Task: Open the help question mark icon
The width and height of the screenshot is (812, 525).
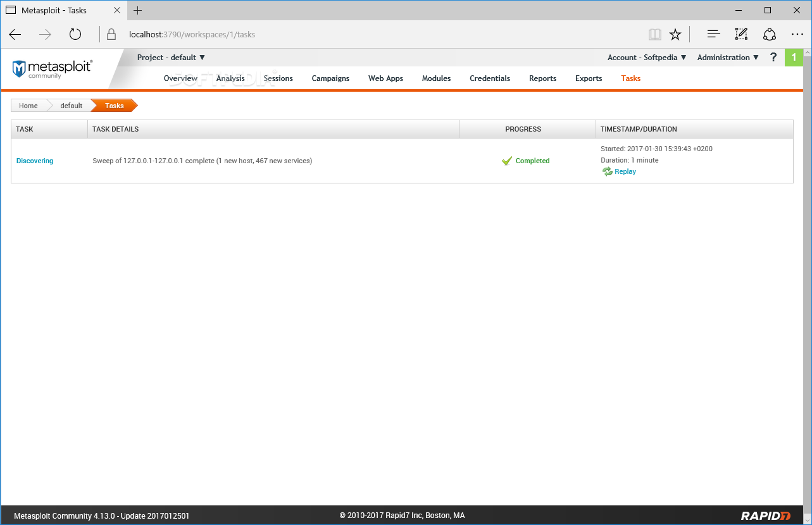Action: pos(773,57)
